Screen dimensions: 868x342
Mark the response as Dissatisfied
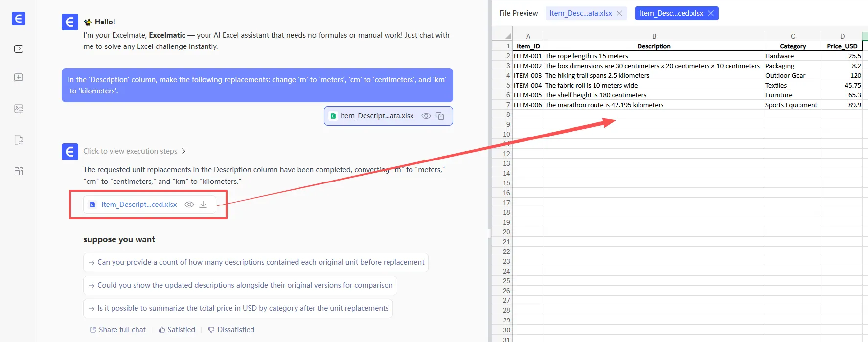pos(231,330)
